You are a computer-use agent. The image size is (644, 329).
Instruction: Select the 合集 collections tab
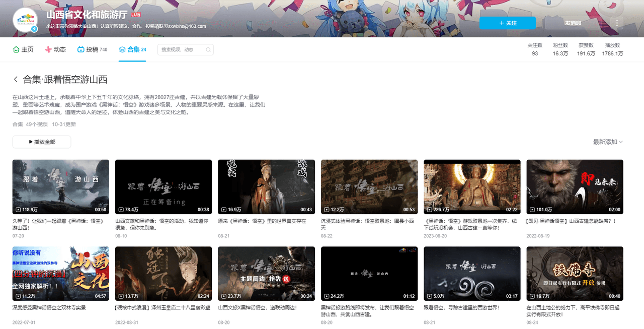coord(132,50)
